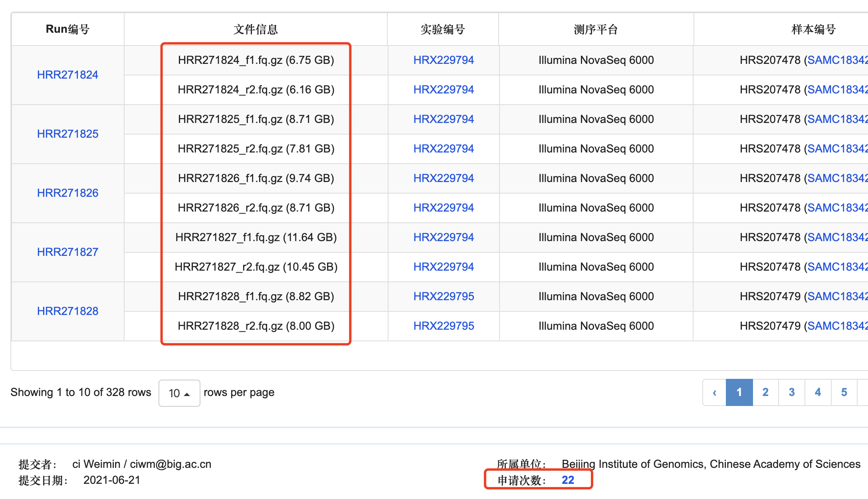Screen dimensions: 868x499
Task: Open SAMC link in HRR271824_f1 row
Action: coord(837,60)
